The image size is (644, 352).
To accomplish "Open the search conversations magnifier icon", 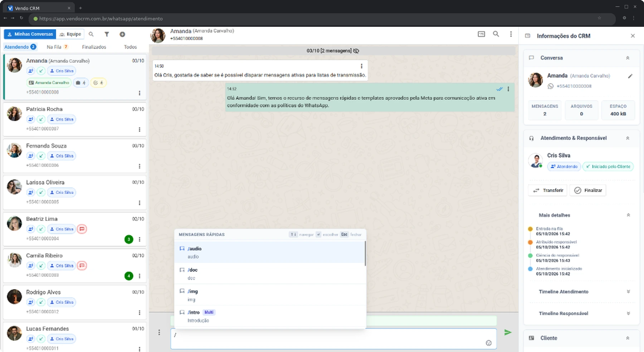I will 91,34.
